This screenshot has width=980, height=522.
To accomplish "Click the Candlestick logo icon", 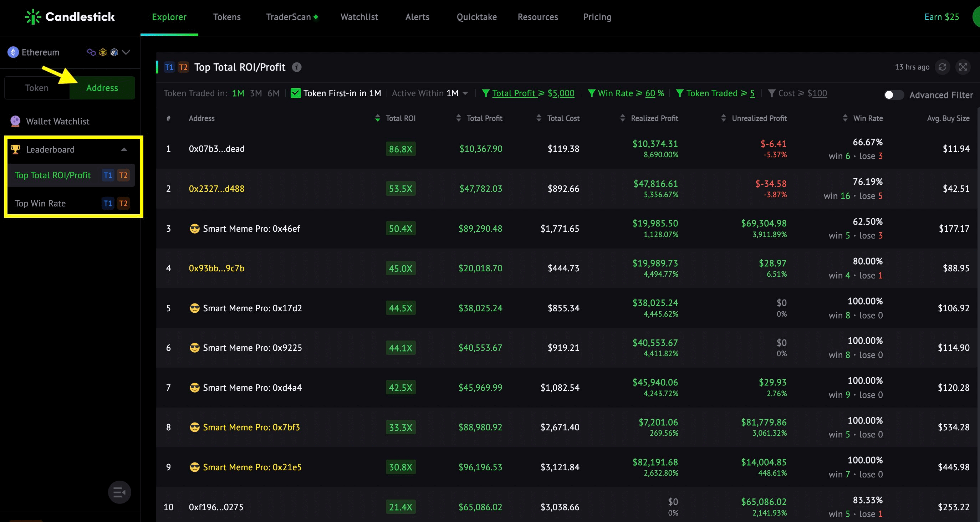I will point(33,17).
